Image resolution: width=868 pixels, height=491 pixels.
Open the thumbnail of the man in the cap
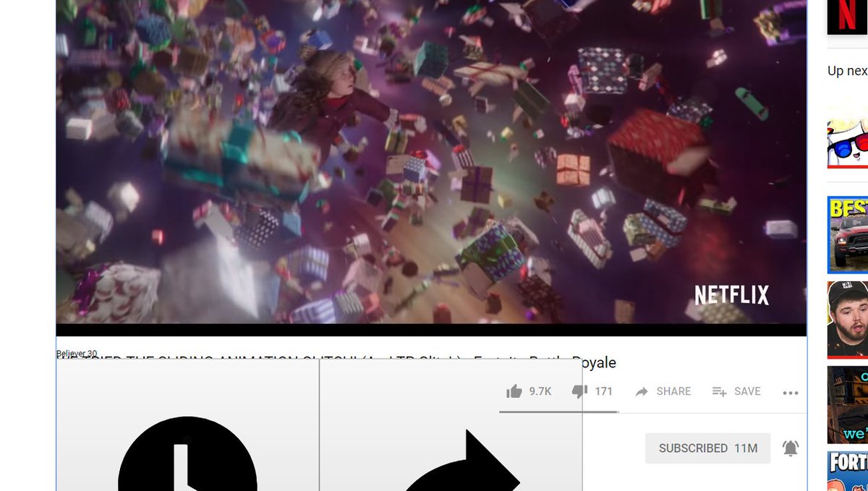[x=848, y=320]
